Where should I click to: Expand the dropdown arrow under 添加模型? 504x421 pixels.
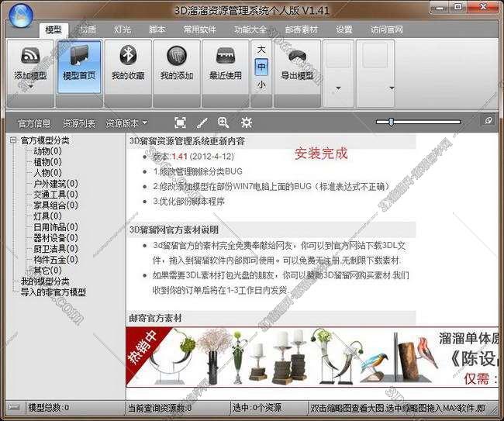30,88
